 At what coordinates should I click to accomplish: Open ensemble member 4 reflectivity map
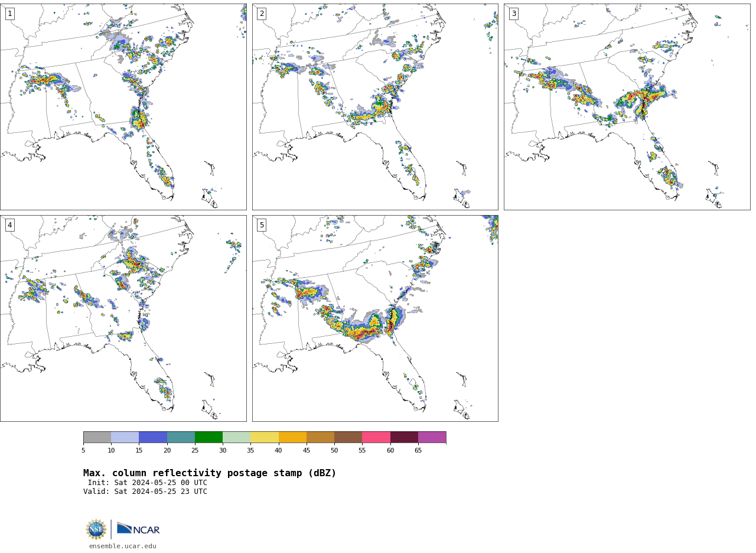pos(123,318)
